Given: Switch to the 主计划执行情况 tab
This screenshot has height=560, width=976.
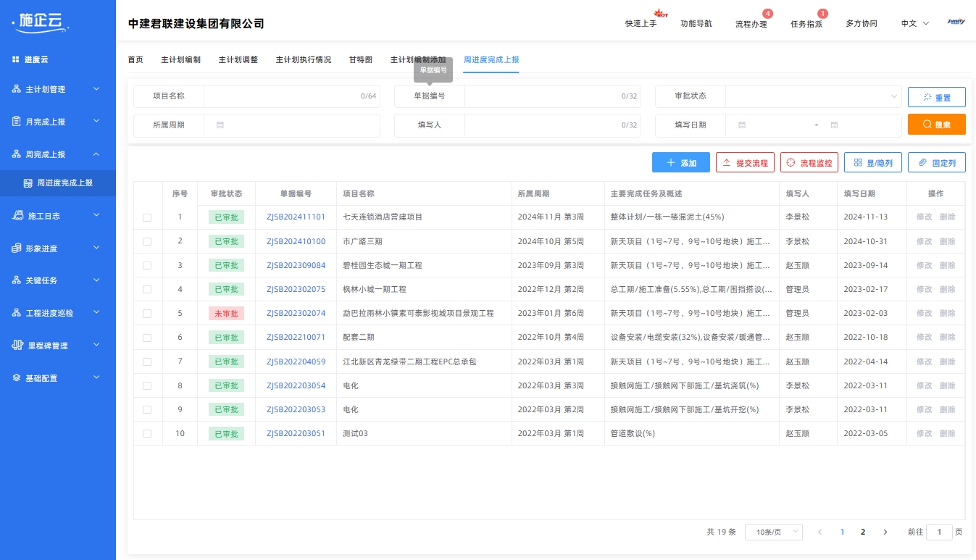Looking at the screenshot, I should [303, 59].
